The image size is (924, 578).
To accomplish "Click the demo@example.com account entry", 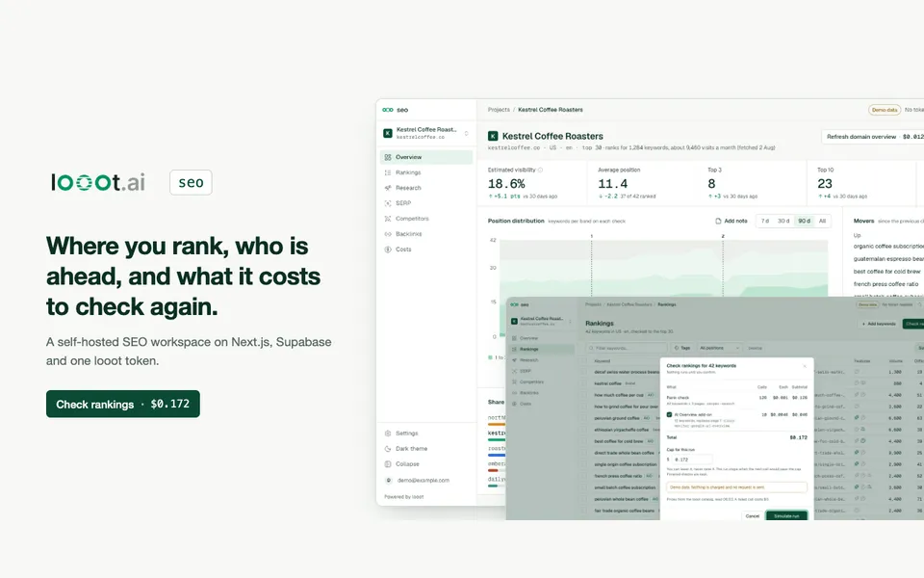I will [426, 480].
